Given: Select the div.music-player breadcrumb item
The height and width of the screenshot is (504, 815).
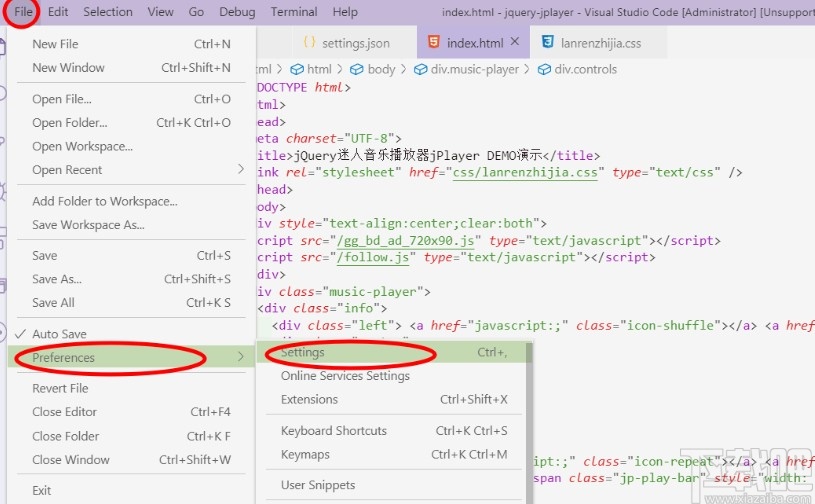Looking at the screenshot, I should (475, 69).
